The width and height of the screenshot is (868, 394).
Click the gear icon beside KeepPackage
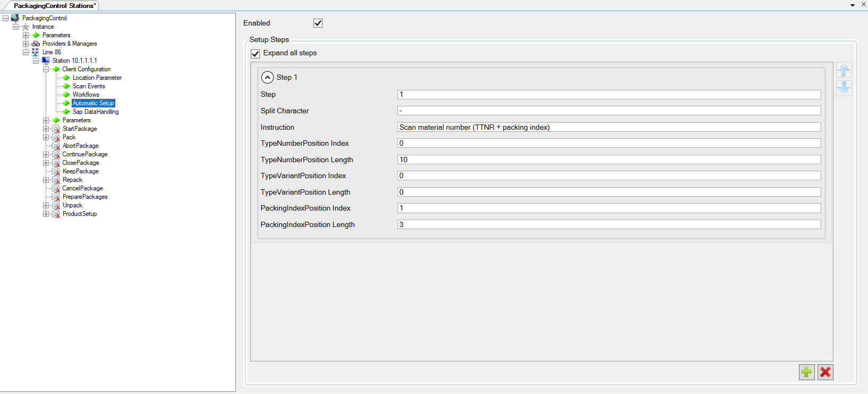(x=56, y=171)
